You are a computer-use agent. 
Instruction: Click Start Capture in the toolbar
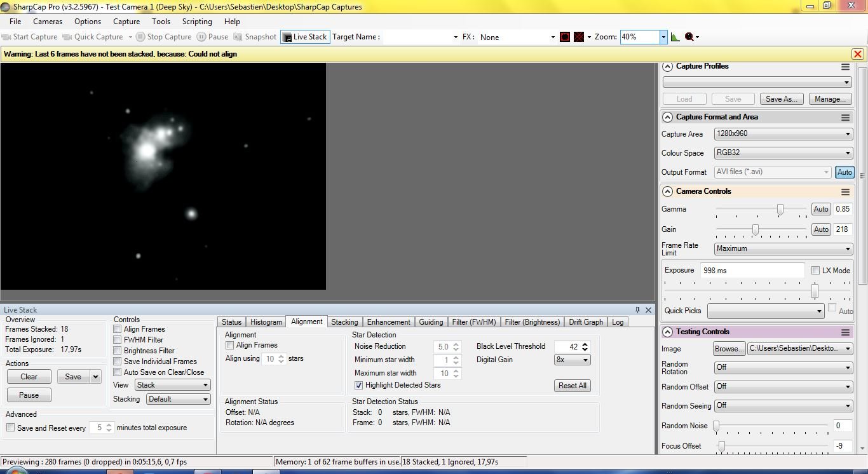29,37
